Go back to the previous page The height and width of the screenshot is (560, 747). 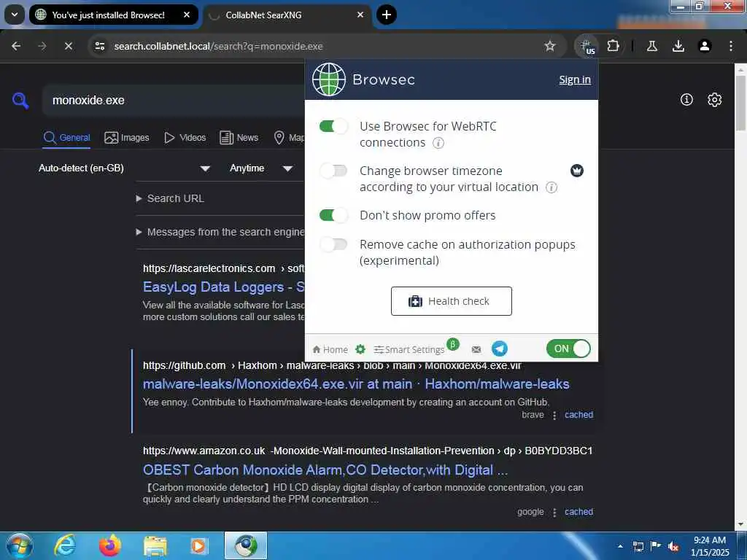pyautogui.click(x=16, y=46)
